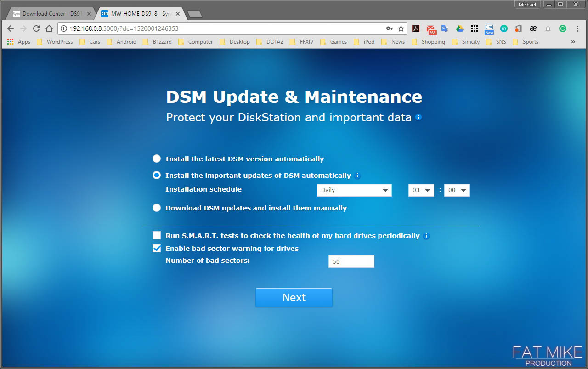
Task: Reload the current page
Action: pyautogui.click(x=36, y=28)
